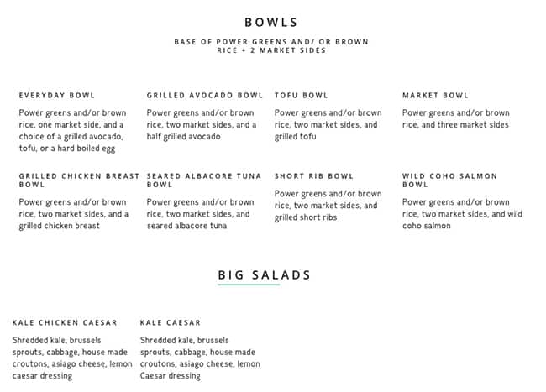Click the Seared Albacore Tuna Bowl description
546x392 pixels.
click(201, 214)
